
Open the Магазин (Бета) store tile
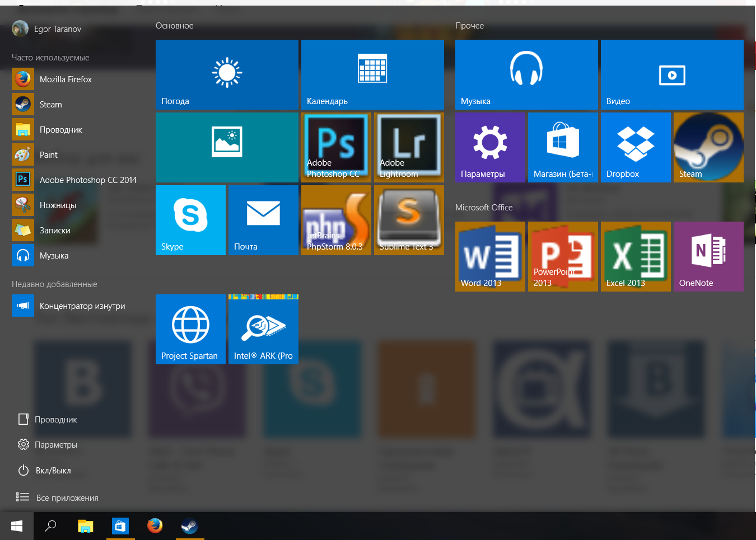tap(563, 147)
